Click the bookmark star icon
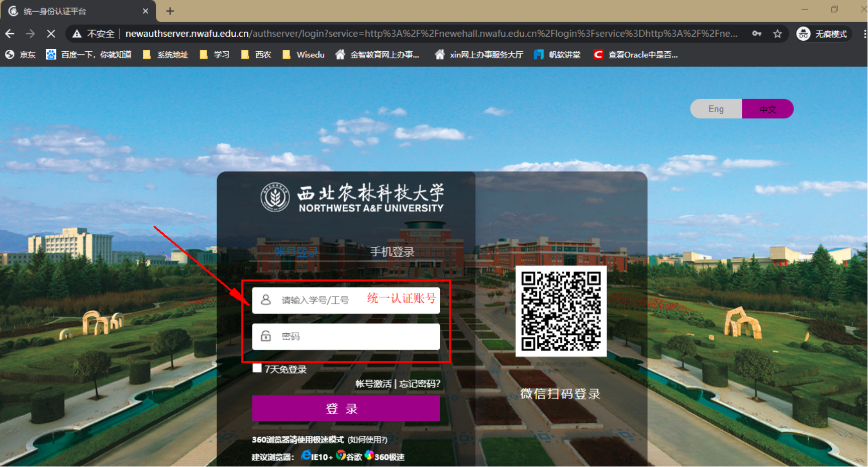Image resolution: width=868 pixels, height=467 pixels. 778,34
